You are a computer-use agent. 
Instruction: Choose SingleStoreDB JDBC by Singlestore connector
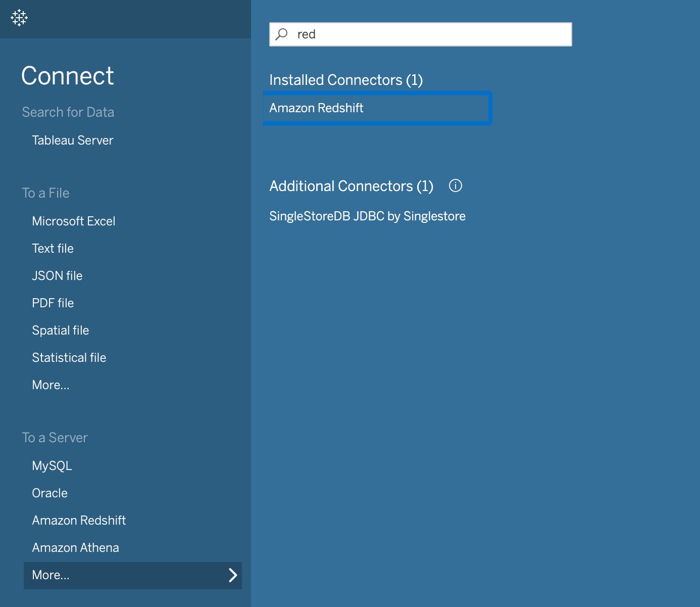[367, 216]
